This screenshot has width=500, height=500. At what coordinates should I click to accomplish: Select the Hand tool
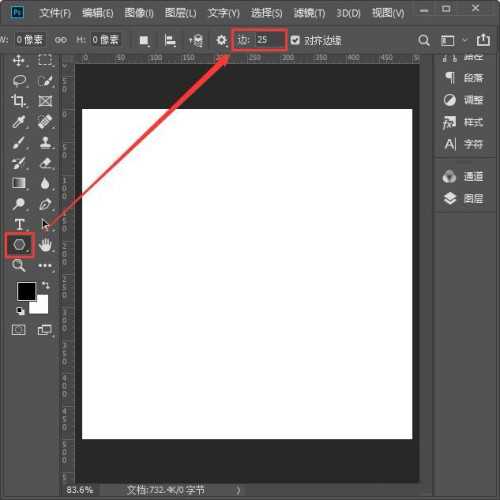(45, 245)
